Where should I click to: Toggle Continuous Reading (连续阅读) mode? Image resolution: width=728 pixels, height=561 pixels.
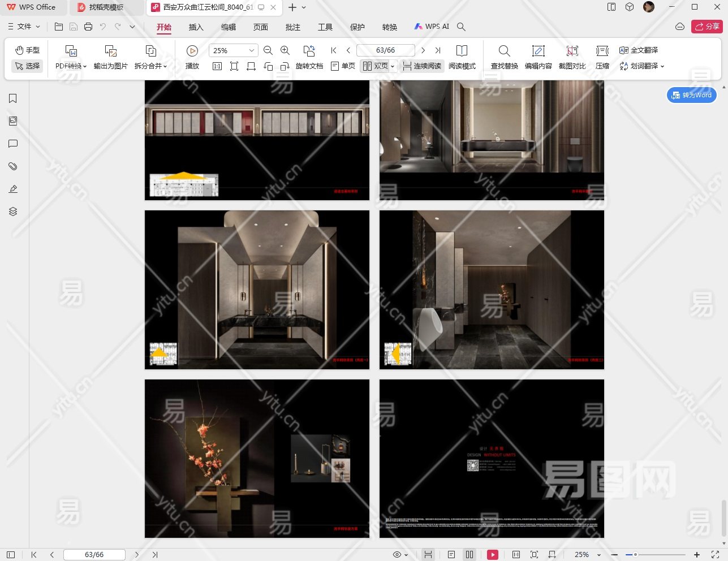click(422, 66)
